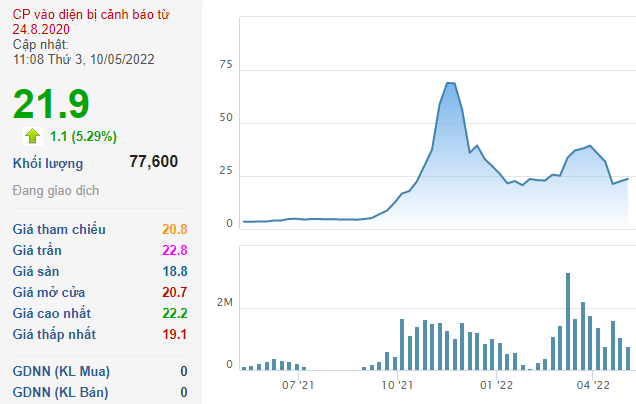Viewport: 636px width, 404px height.
Task: Select the Giá sàn value 18.8
Action: [x=175, y=271]
